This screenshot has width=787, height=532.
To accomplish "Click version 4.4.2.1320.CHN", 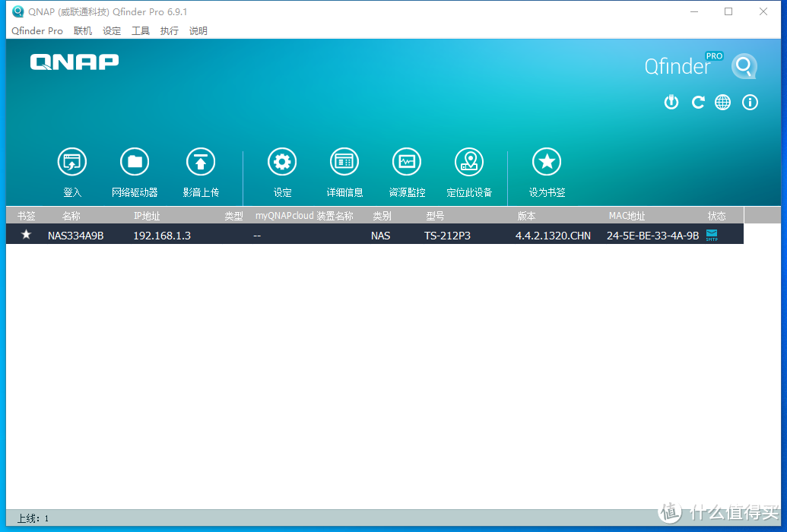I will pyautogui.click(x=553, y=236).
